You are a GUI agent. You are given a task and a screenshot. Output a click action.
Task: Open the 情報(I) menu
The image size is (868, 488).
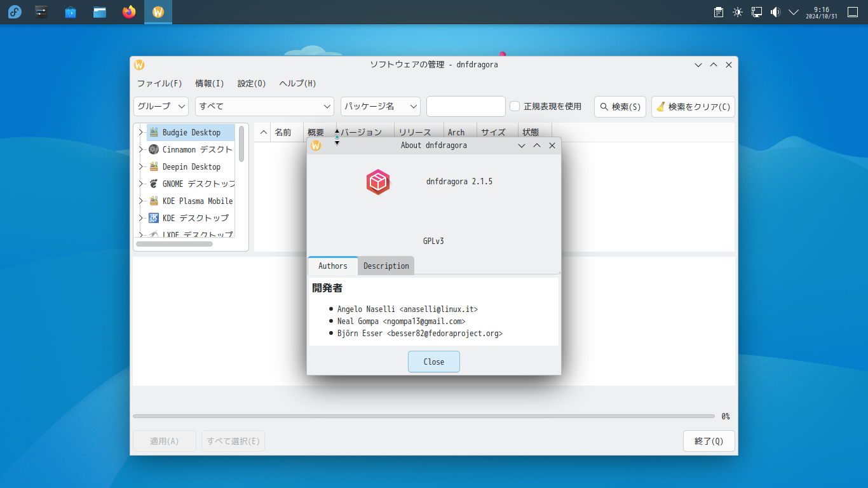click(210, 83)
